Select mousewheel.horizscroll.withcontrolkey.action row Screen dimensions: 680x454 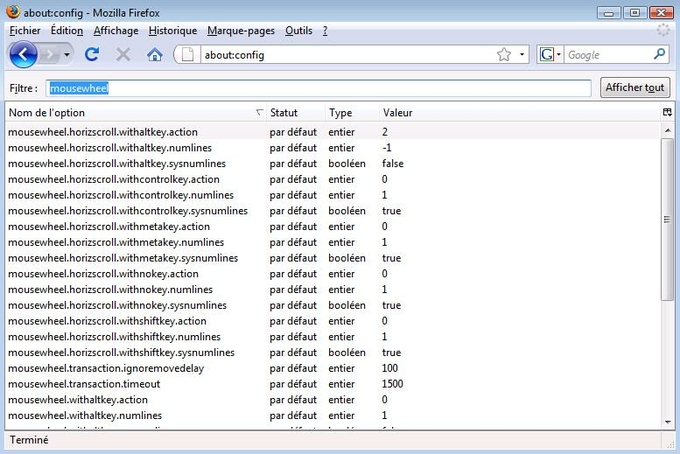[333, 179]
